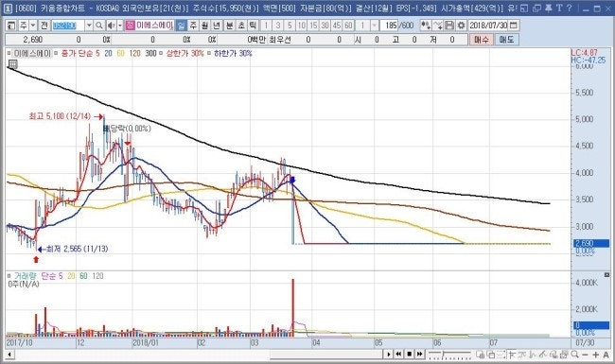Image resolution: width=615 pixels, height=364 pixels.
Task: Click the 매수 buy button
Action: click(x=482, y=40)
